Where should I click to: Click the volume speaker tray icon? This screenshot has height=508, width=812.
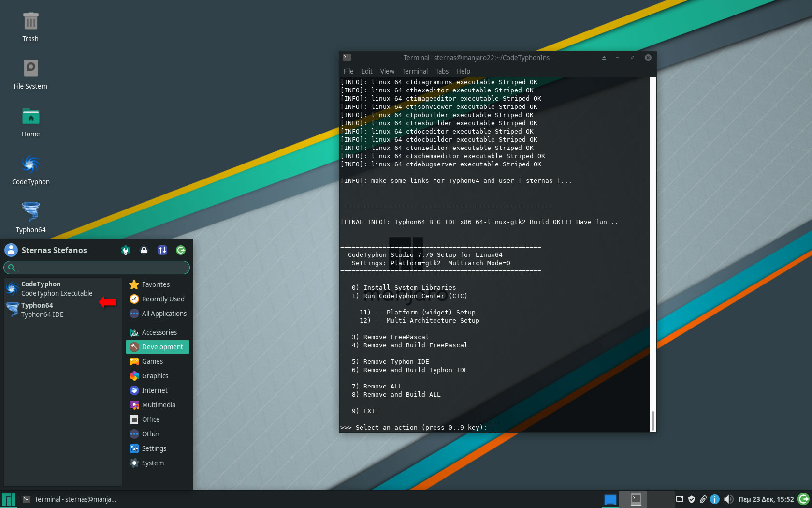click(728, 499)
